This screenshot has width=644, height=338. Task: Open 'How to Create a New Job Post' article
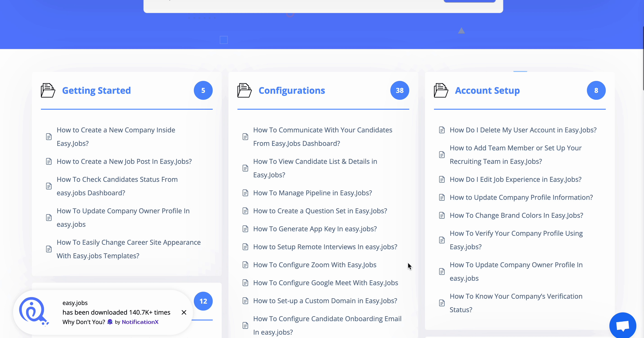tap(124, 161)
